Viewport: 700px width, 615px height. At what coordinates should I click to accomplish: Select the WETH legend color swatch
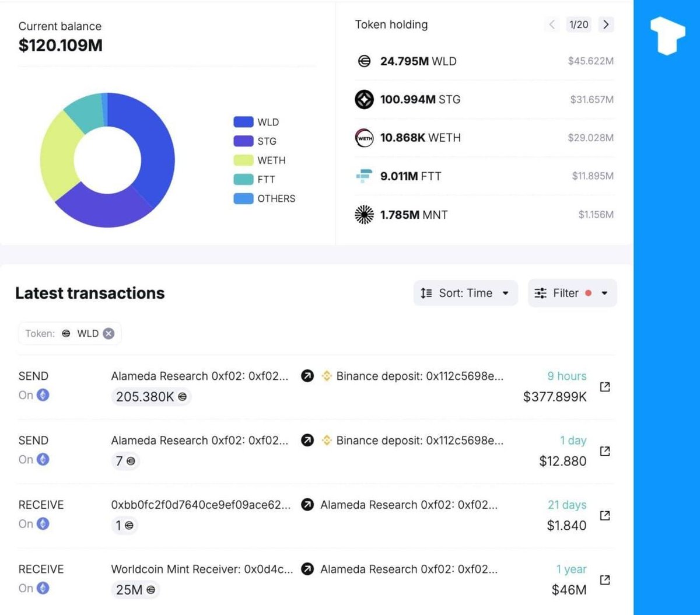[x=243, y=160]
